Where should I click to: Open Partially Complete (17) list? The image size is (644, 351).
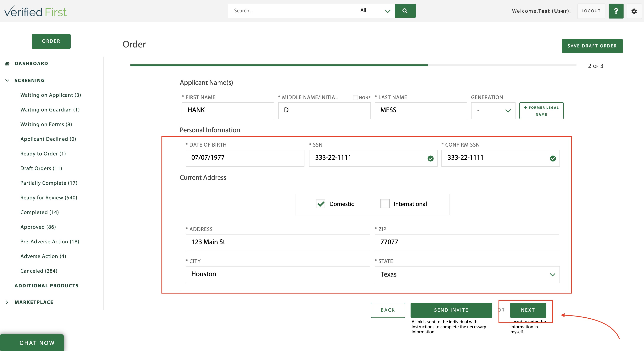[x=49, y=183]
